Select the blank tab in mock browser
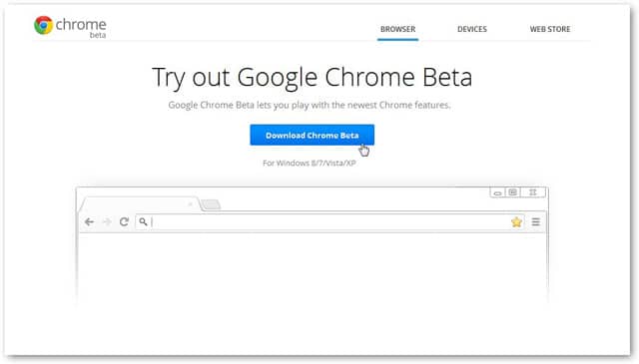This screenshot has width=639, height=364. (x=139, y=204)
